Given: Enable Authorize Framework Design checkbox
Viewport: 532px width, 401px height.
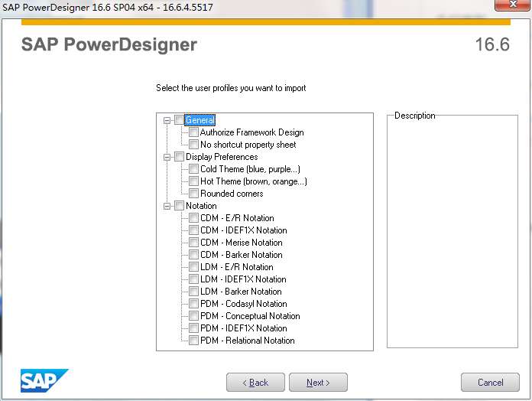Looking at the screenshot, I should coord(193,132).
